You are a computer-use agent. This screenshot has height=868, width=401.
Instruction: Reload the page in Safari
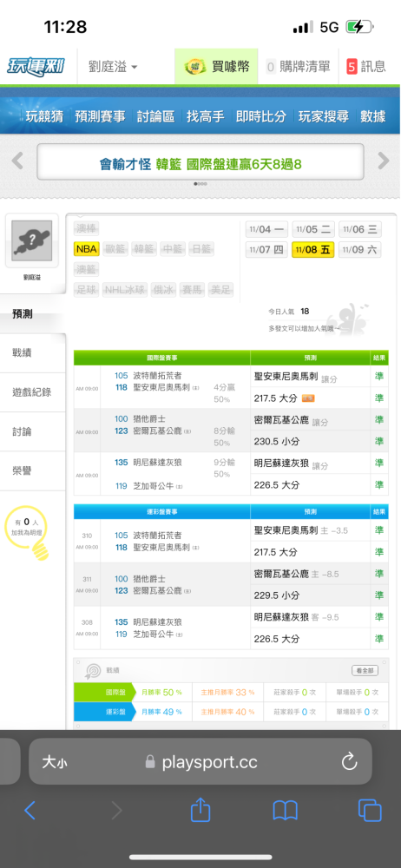coord(350,762)
